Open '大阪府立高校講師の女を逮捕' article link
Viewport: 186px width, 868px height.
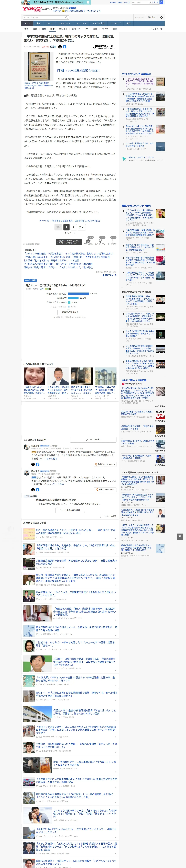point(76,562)
